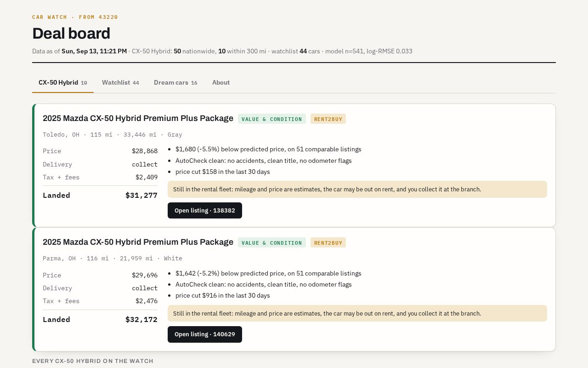Click AutoCheck clean bullet on Toledo card
Viewport: 588px width, 368px height.
(x=264, y=161)
